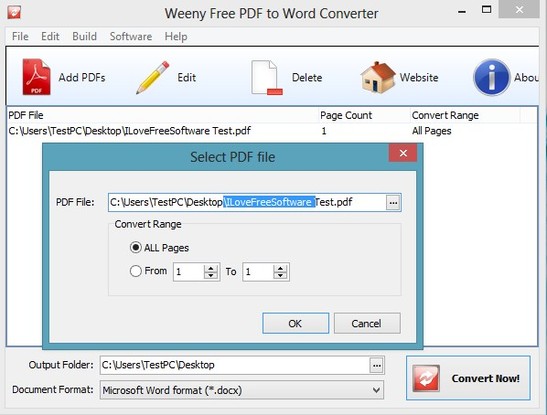The height and width of the screenshot is (415, 547).
Task: Click the Output Folder path field
Action: click(235, 365)
